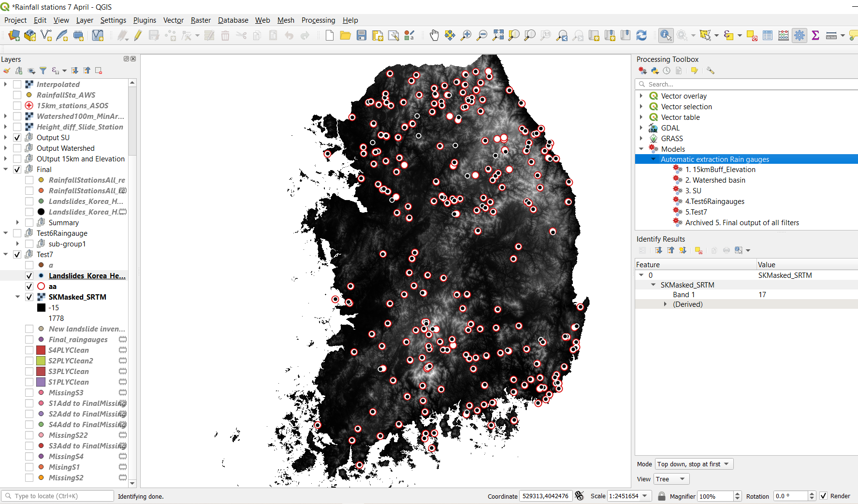Refresh the map canvas

(641, 35)
